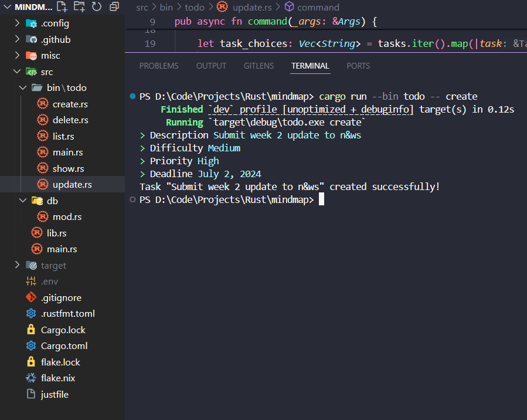
Task: Click the lock icon beside Cargo.lock
Action: [31, 329]
